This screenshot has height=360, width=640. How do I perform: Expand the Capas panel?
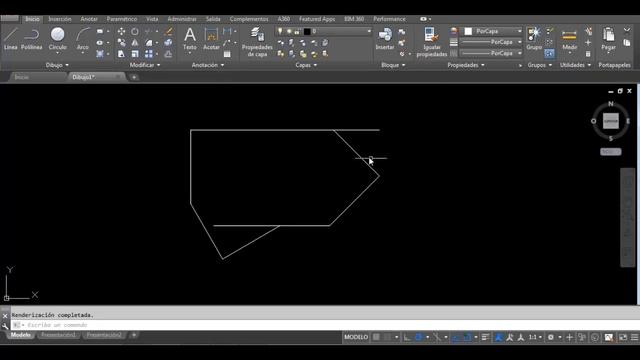pyautogui.click(x=306, y=65)
